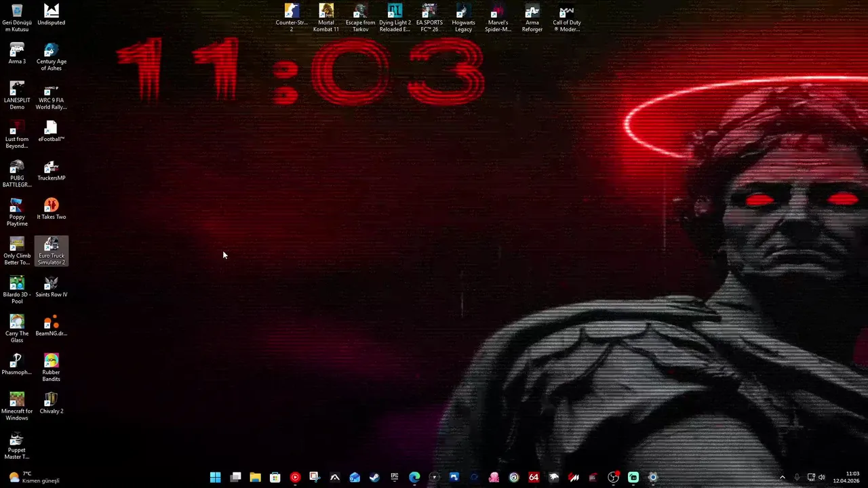Select the Geri Dönüşüm Kutusu recycle bin icon

coord(17,18)
